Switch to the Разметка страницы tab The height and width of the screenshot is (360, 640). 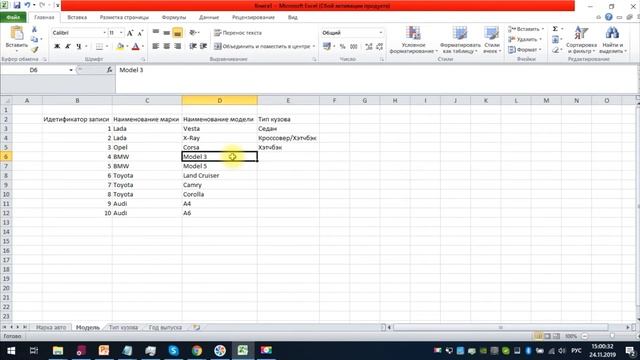tap(124, 18)
